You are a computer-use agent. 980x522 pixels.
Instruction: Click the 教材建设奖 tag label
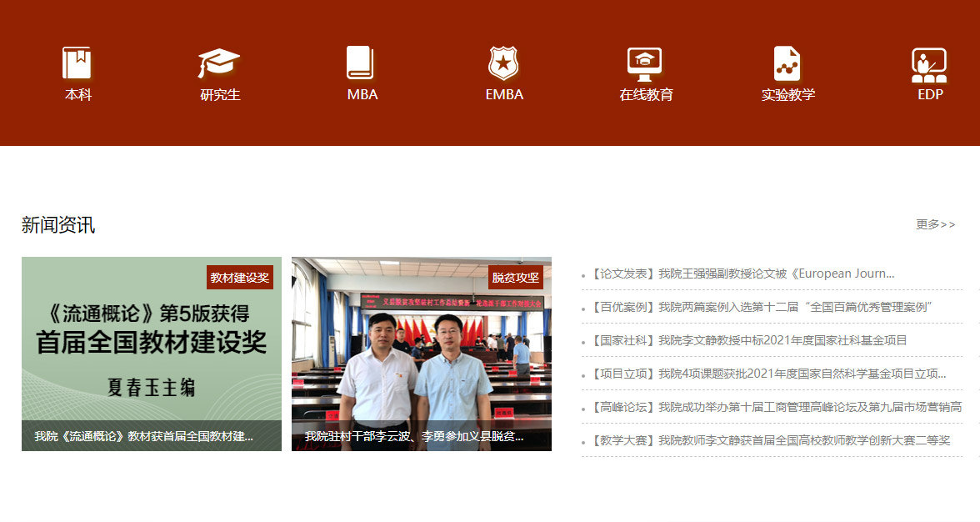tap(240, 278)
